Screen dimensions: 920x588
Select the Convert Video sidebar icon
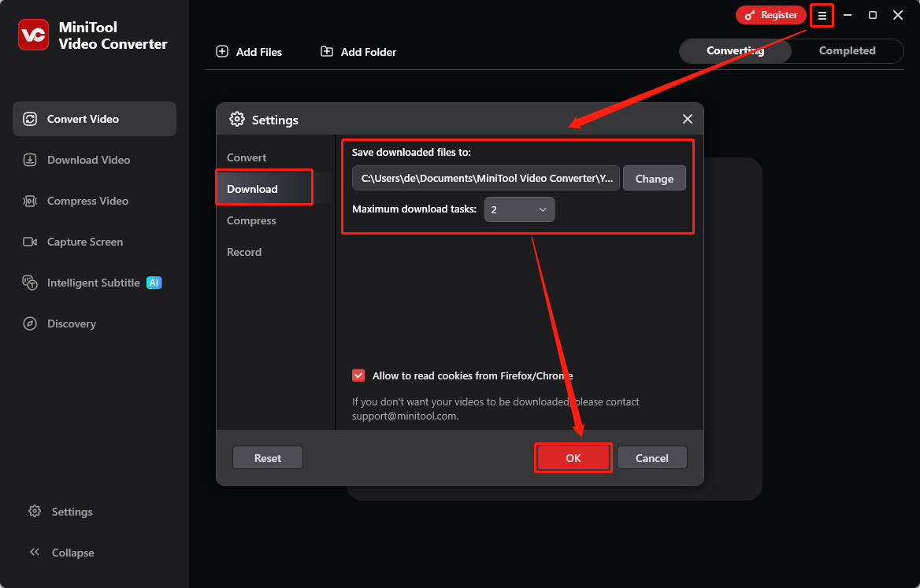(29, 119)
